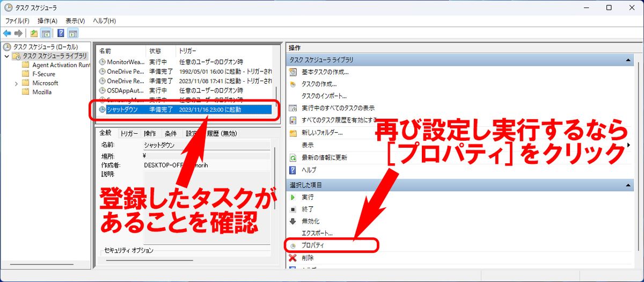
Task: Click the Back arrow toolbar icon
Action: click(7, 33)
